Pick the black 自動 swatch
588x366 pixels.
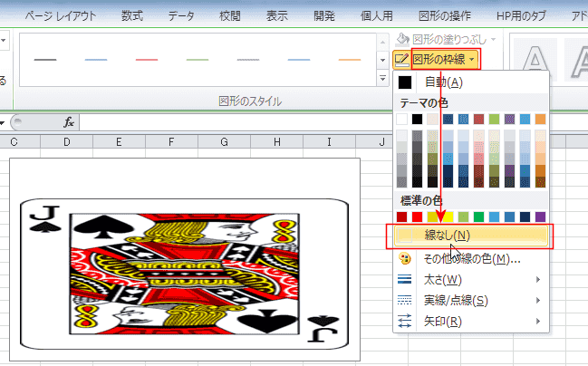[405, 82]
